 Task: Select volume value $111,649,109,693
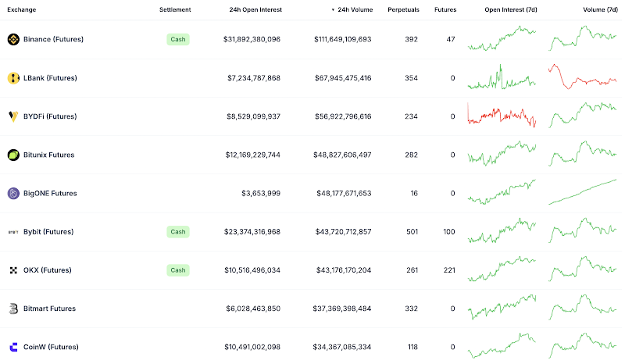(343, 40)
